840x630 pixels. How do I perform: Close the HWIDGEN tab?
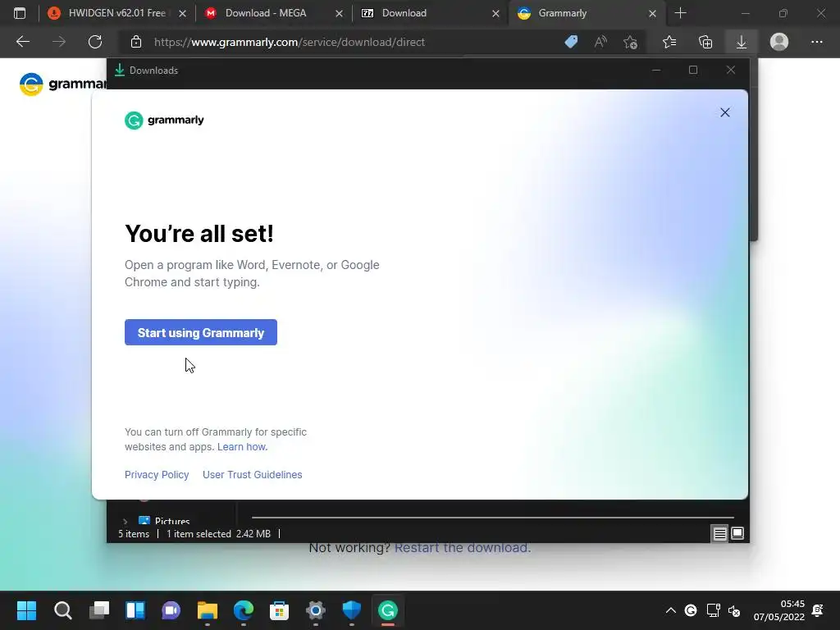click(x=182, y=13)
